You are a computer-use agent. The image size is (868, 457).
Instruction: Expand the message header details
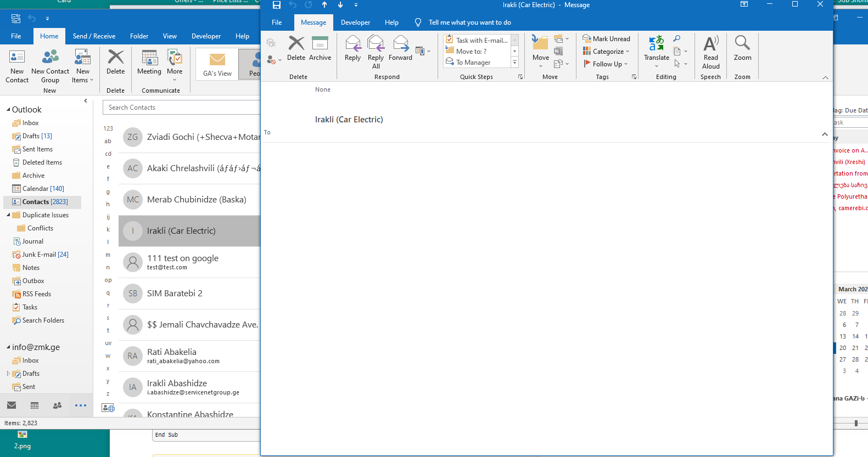[x=825, y=134]
